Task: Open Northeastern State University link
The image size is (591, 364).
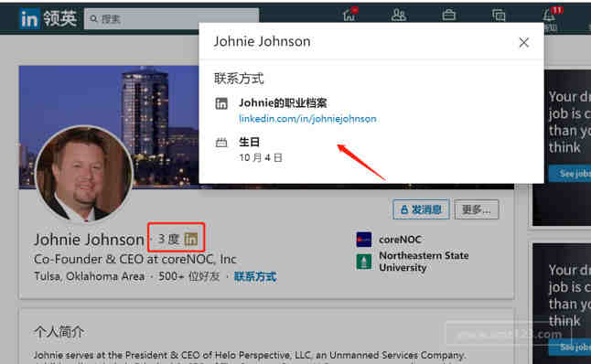Action: pos(424,262)
